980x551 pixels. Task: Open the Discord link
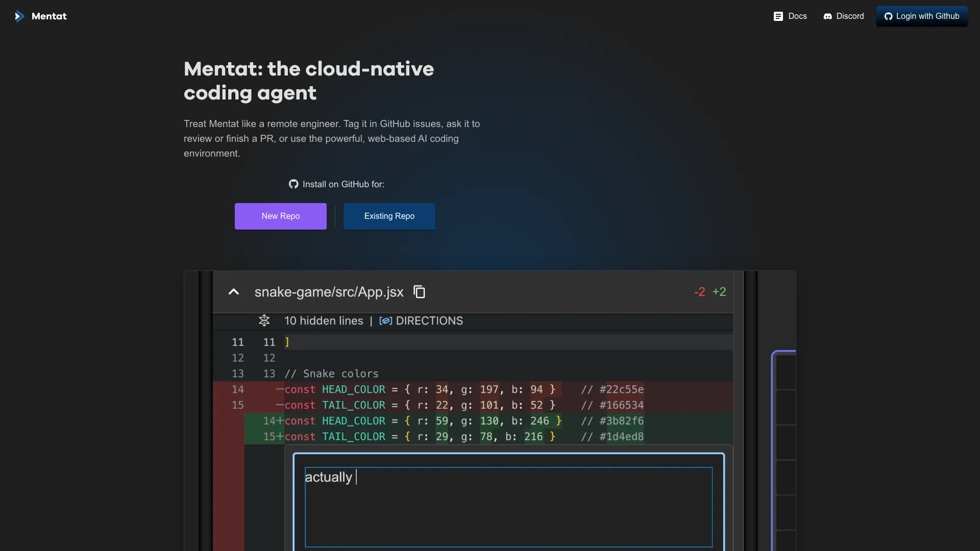(850, 16)
